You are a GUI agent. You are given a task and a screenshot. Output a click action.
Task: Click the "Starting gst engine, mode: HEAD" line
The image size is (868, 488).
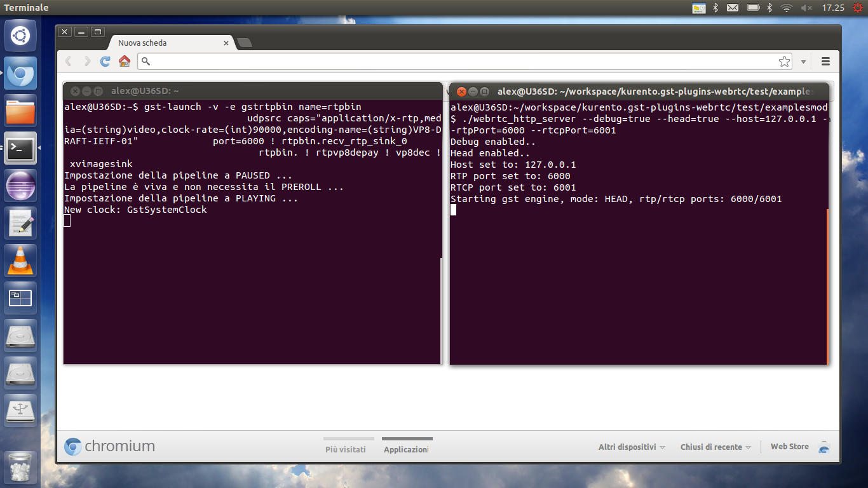pos(616,199)
